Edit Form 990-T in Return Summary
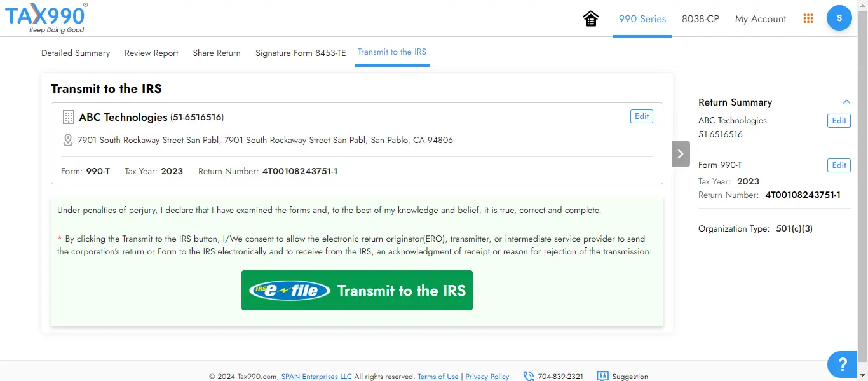This screenshot has height=381, width=868. pos(839,165)
